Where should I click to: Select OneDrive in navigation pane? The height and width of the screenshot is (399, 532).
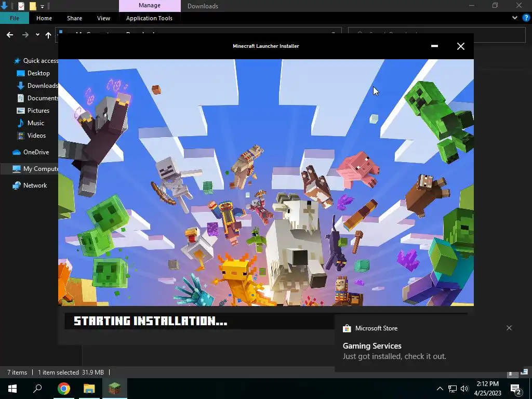(x=31, y=152)
